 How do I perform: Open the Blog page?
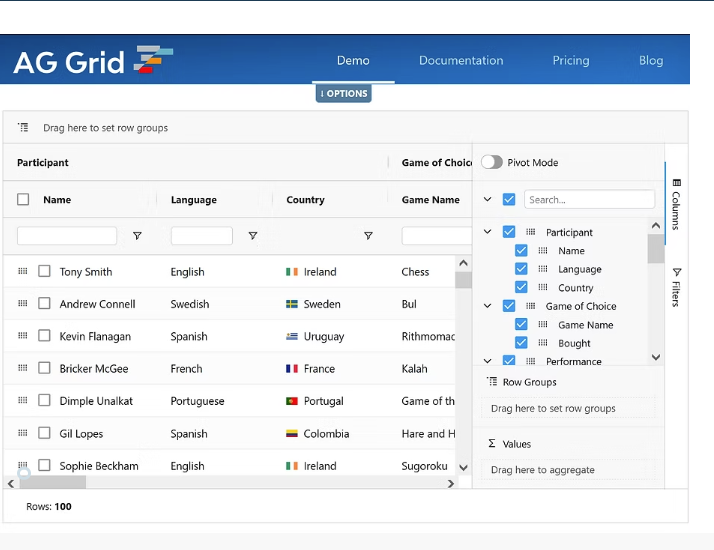click(651, 61)
